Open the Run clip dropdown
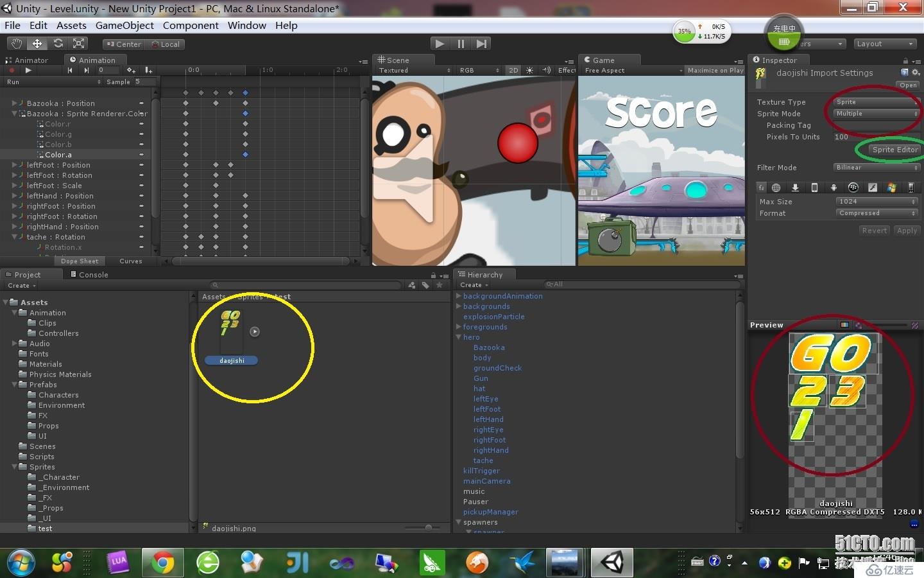Screen dimensions: 924x578 pos(53,82)
